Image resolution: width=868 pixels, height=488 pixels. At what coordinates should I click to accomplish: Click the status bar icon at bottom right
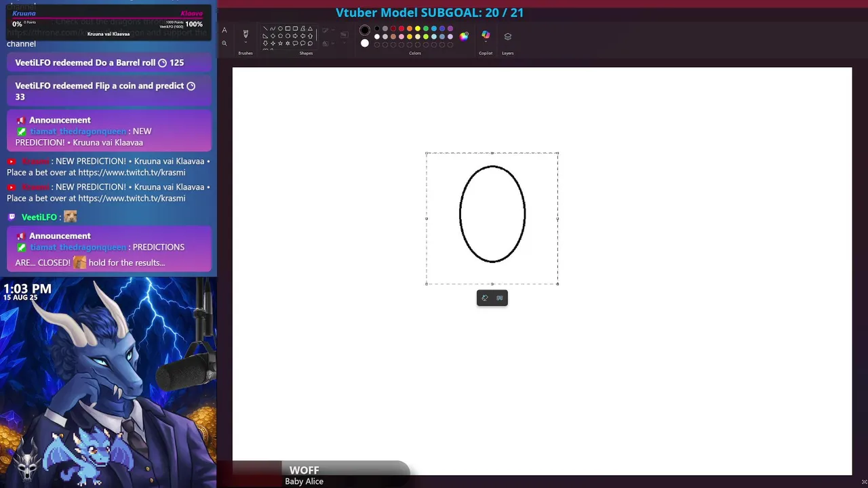point(864,482)
